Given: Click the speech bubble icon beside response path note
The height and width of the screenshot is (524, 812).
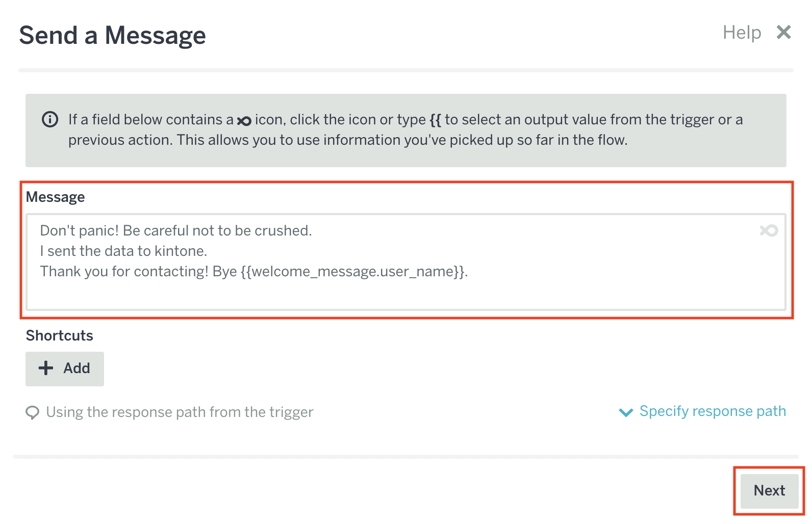Looking at the screenshot, I should point(32,412).
